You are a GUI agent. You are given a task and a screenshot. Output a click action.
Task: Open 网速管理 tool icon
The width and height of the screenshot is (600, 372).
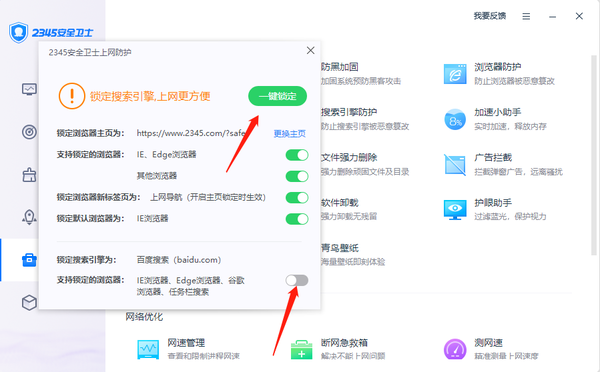[x=148, y=349]
